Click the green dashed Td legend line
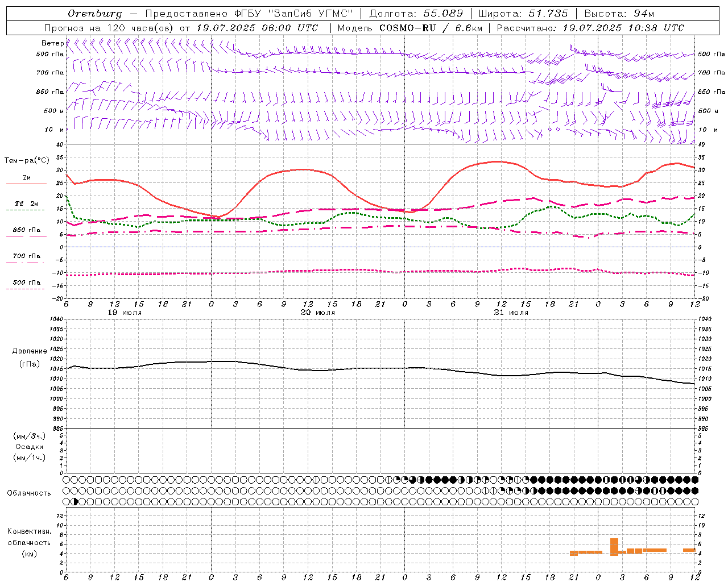 (26, 210)
